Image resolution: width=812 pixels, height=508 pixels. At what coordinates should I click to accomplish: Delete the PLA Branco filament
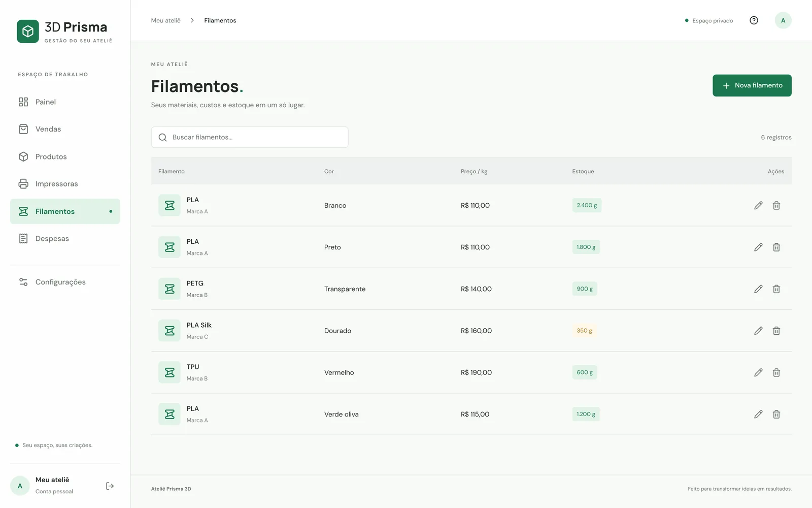[x=776, y=205]
